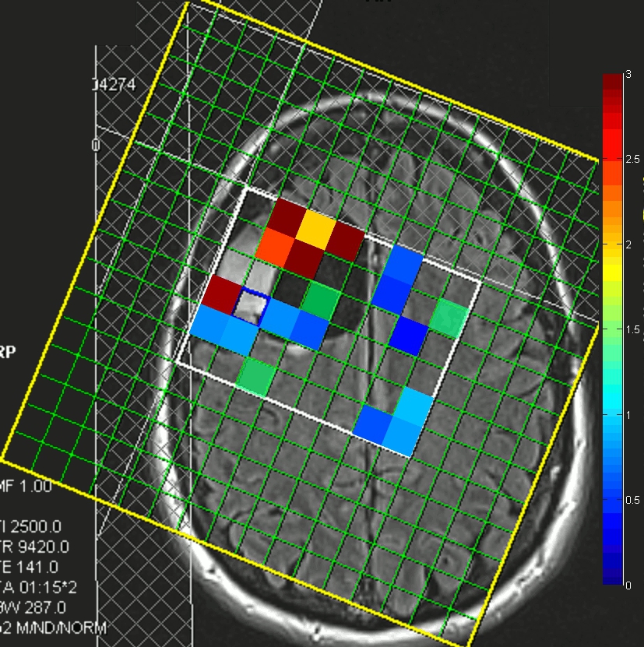The height and width of the screenshot is (647, 644).
Task: Select the dark red voxel left of the outlined voxel
Action: click(x=222, y=294)
